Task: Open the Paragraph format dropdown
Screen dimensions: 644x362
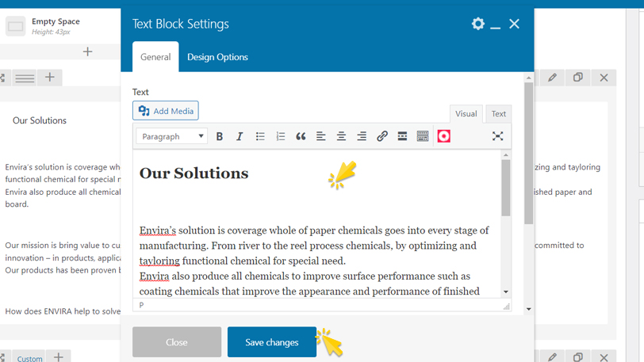Action: coord(172,136)
